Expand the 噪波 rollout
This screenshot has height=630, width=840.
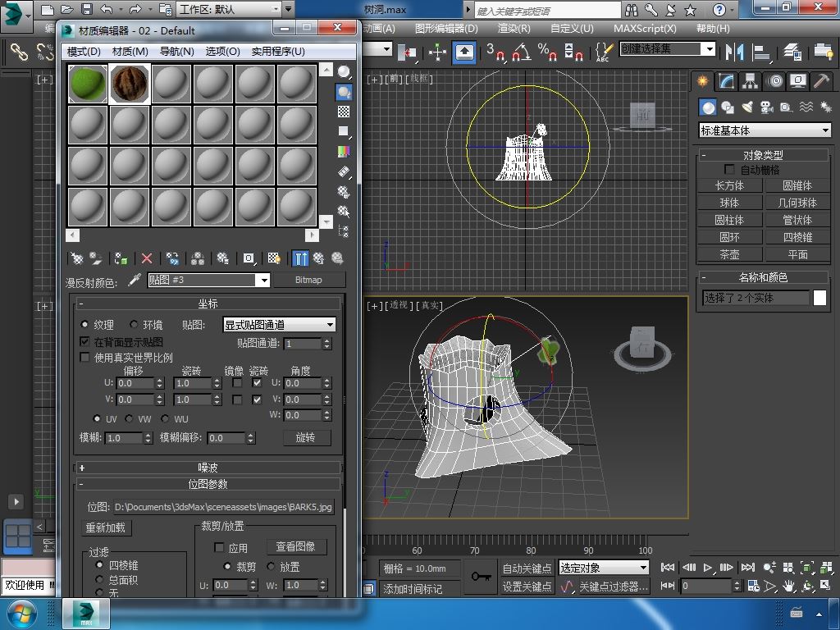(208, 468)
